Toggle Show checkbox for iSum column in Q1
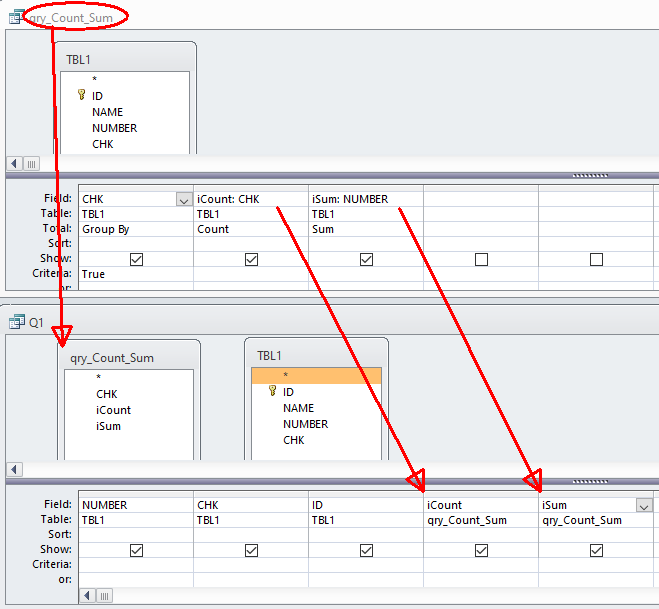This screenshot has height=609, width=659. pyautogui.click(x=596, y=550)
